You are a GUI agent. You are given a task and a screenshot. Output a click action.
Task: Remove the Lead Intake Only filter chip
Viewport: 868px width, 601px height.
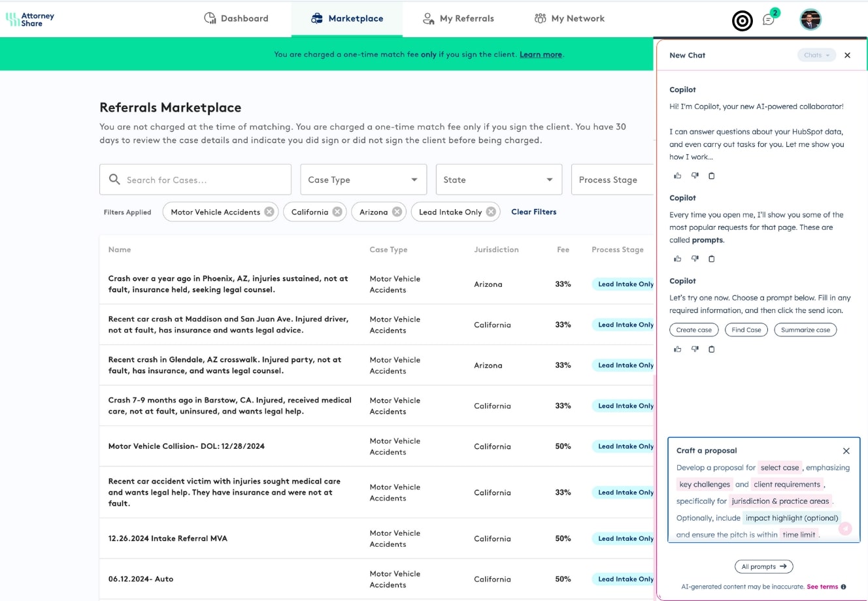[x=491, y=212]
